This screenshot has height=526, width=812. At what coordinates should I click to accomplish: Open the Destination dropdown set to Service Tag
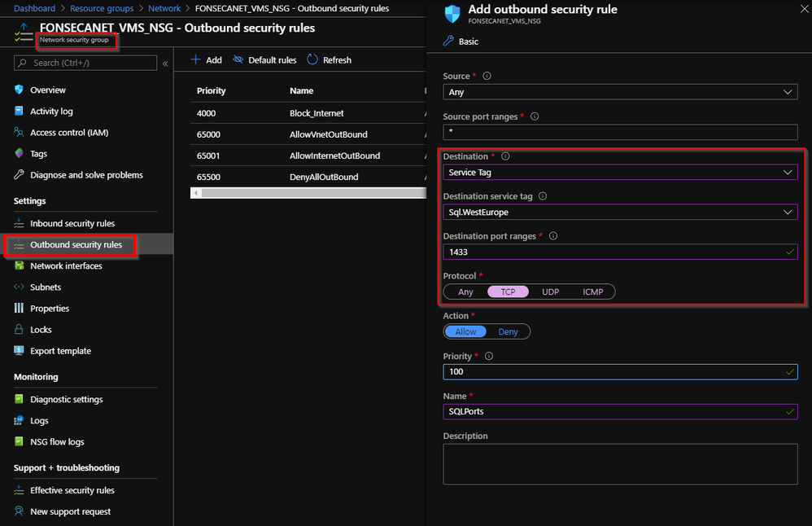[620, 173]
